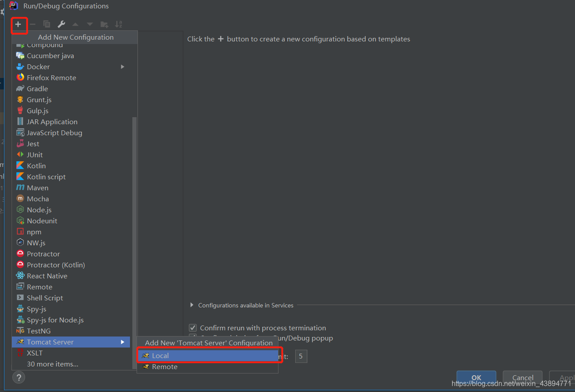Click the Copy Configuration toolbar icon
575x392 pixels.
pos(47,24)
